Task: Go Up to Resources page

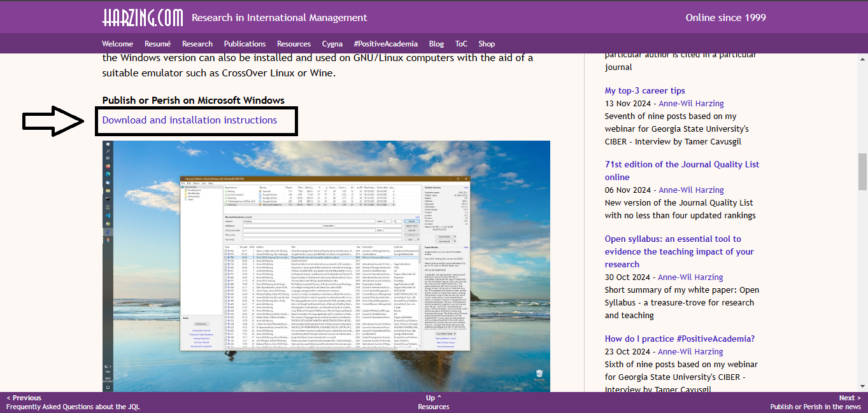Action: pyautogui.click(x=434, y=402)
